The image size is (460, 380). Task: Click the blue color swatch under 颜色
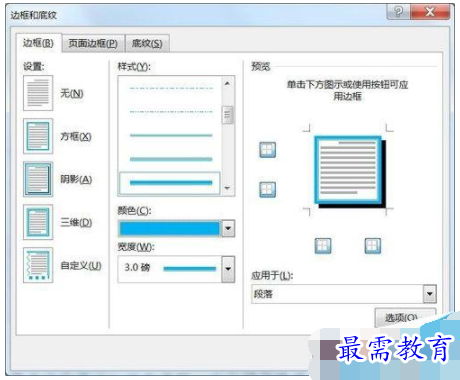170,229
